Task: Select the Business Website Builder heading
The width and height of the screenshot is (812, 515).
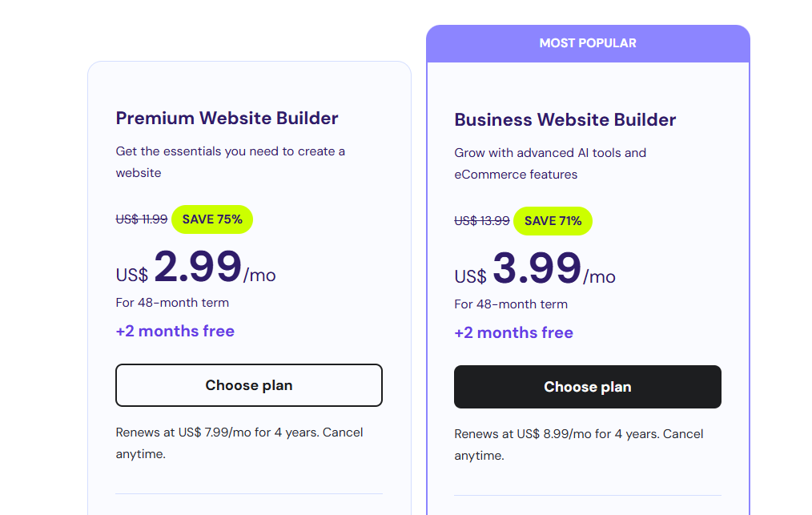Action: point(565,119)
